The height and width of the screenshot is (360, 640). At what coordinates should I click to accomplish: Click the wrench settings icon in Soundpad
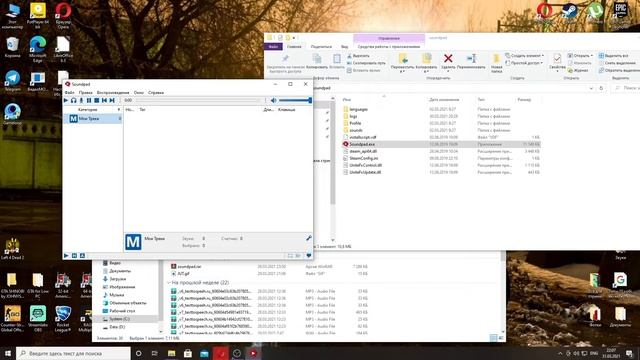click(x=309, y=238)
